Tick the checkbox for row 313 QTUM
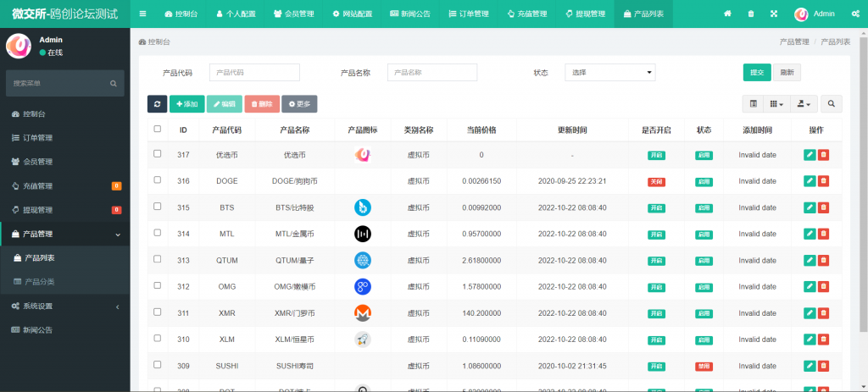868x392 pixels. click(x=157, y=259)
